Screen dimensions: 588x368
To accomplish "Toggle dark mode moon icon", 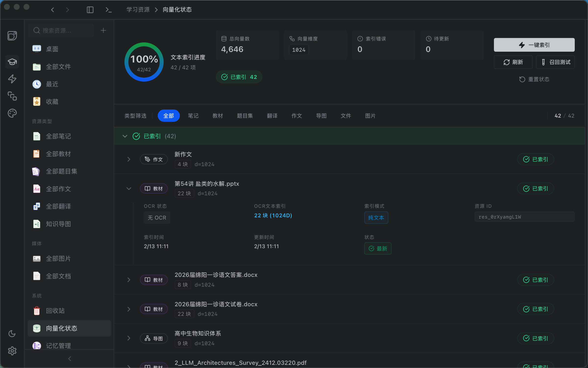I will click(12, 333).
